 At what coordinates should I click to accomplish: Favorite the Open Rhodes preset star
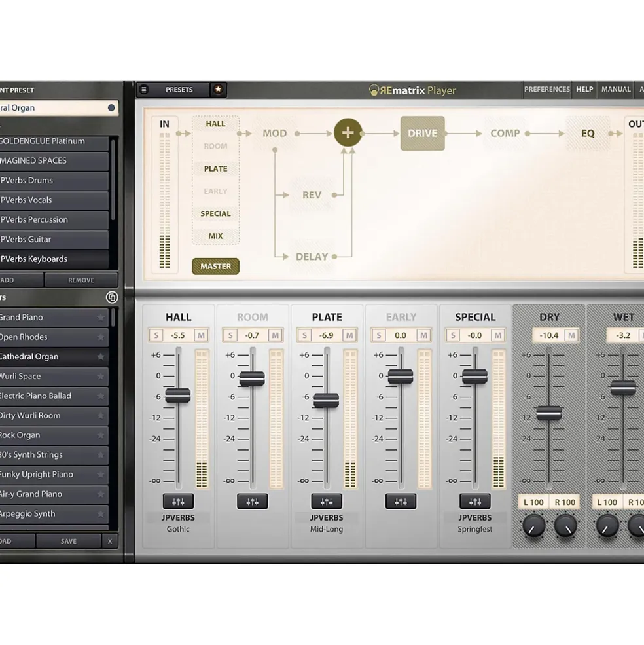click(100, 337)
